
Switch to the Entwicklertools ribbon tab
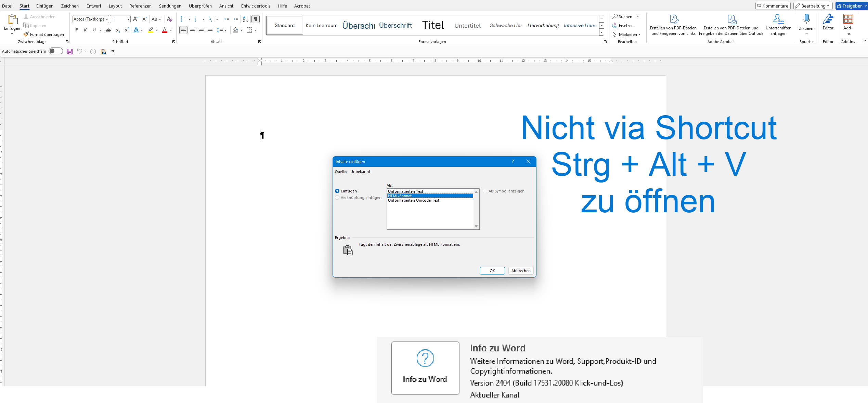click(x=256, y=6)
